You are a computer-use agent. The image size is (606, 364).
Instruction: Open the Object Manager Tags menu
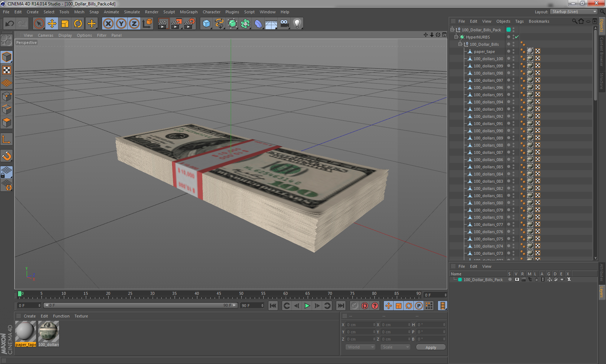pyautogui.click(x=519, y=21)
